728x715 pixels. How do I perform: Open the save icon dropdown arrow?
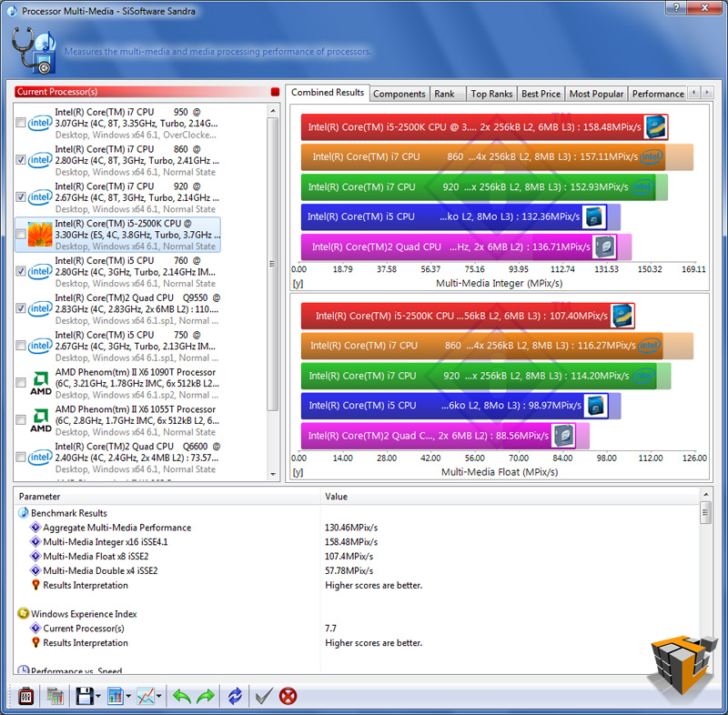pyautogui.click(x=98, y=696)
